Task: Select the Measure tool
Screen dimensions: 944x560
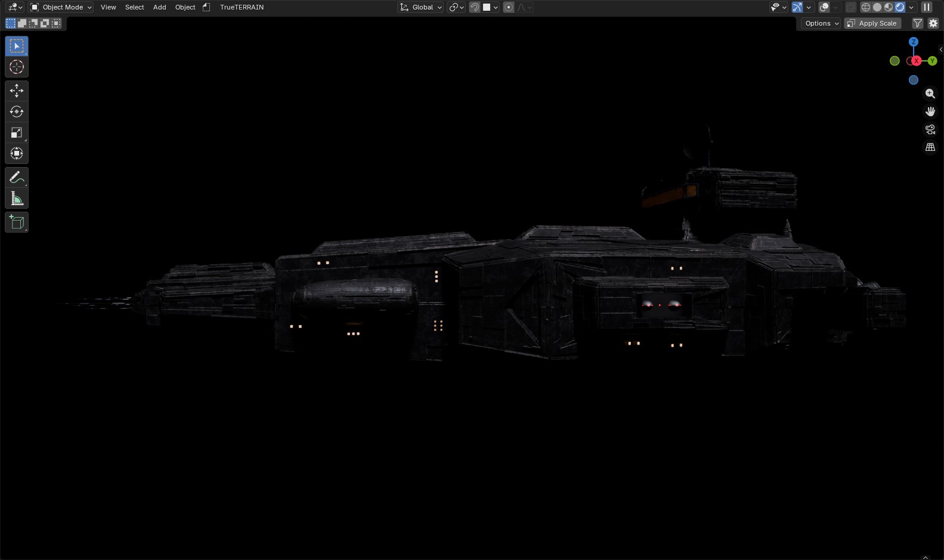Action: click(x=17, y=198)
